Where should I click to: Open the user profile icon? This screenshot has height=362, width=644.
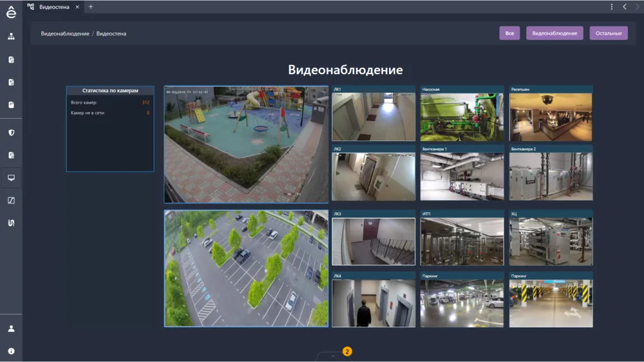coord(11,329)
